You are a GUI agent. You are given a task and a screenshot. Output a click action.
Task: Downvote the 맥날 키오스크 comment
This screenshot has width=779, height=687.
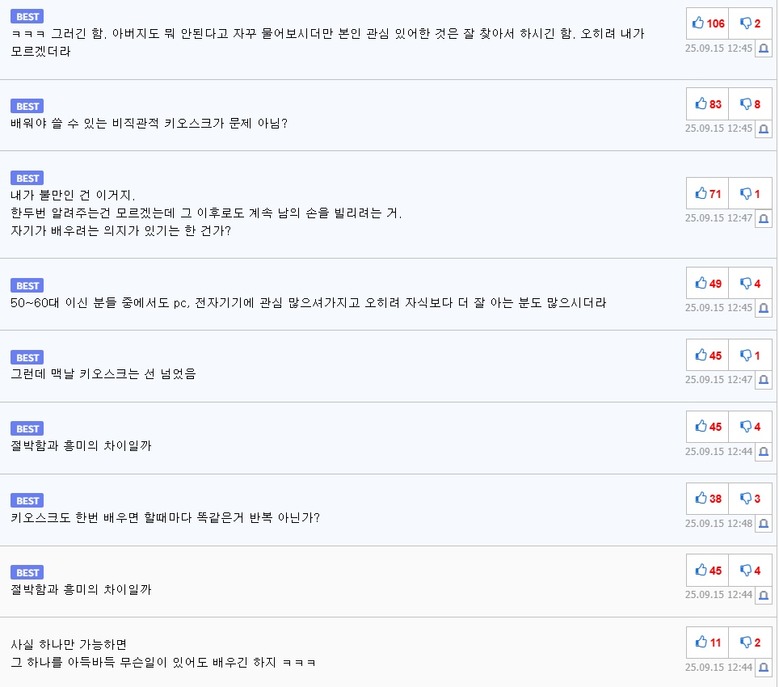point(750,355)
